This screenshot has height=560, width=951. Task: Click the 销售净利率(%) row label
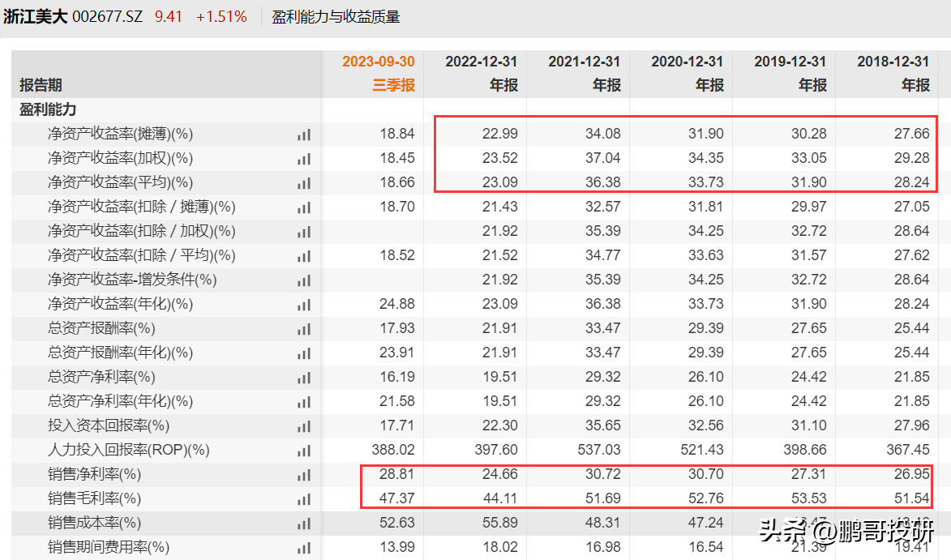coord(94,474)
